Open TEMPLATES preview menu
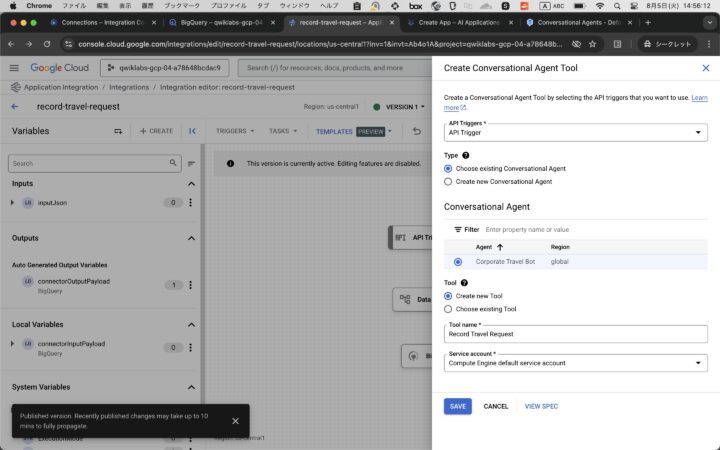Image resolution: width=720 pixels, height=450 pixels. coord(354,131)
